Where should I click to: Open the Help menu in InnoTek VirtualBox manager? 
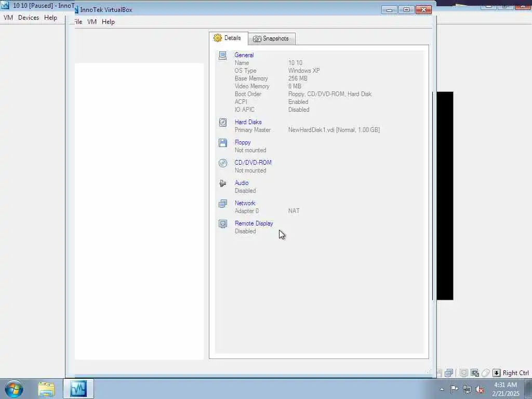point(108,22)
